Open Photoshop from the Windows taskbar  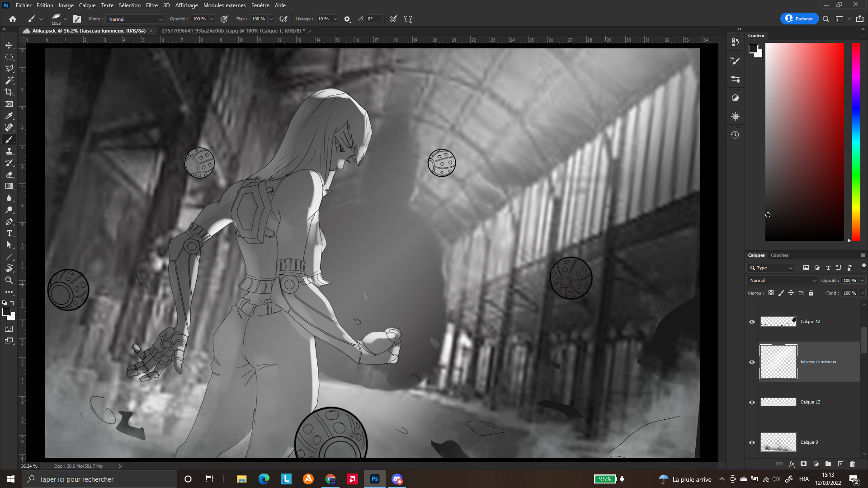pyautogui.click(x=375, y=479)
